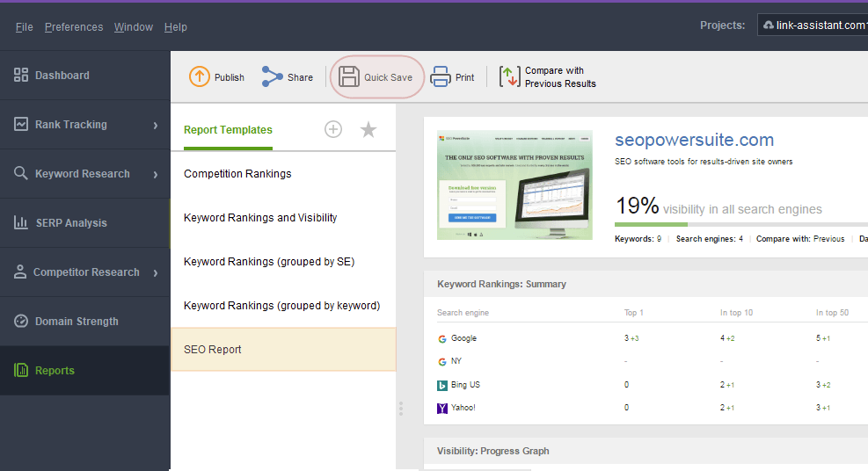Screen dimensions: 868x471
Task: Click the Print printer icon
Action: (441, 76)
